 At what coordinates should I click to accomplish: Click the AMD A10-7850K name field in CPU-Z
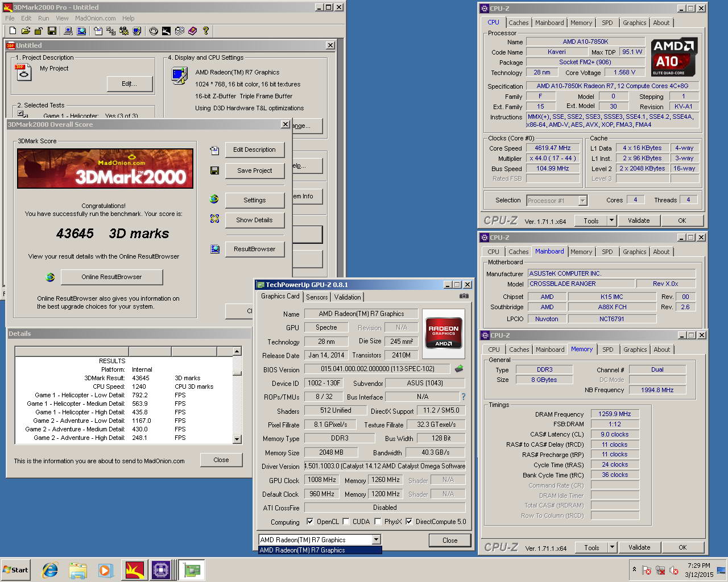point(585,41)
